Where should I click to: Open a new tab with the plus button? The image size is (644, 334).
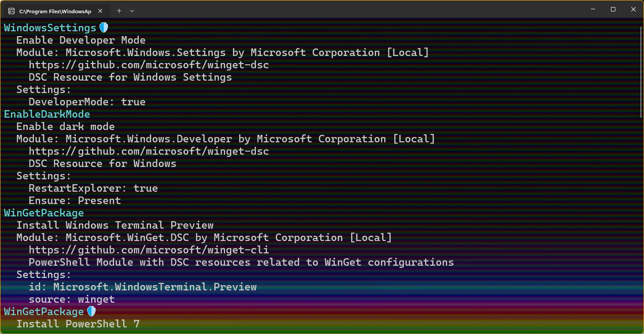(119, 11)
